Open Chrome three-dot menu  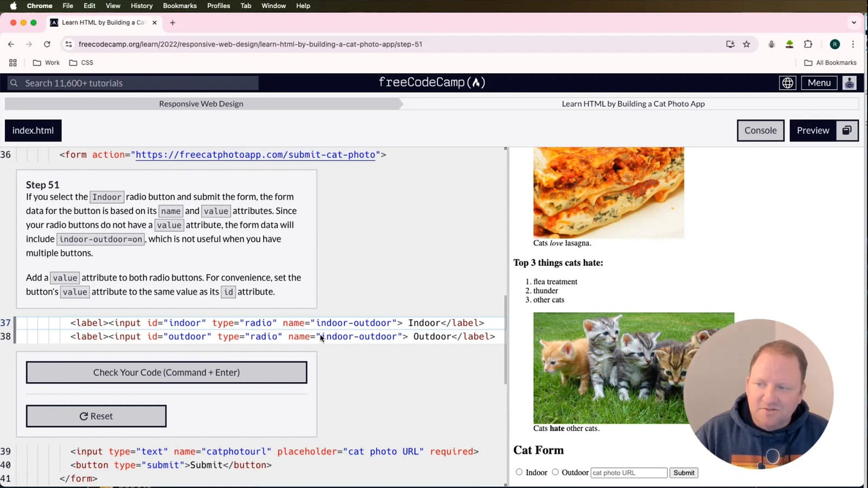coord(853,44)
